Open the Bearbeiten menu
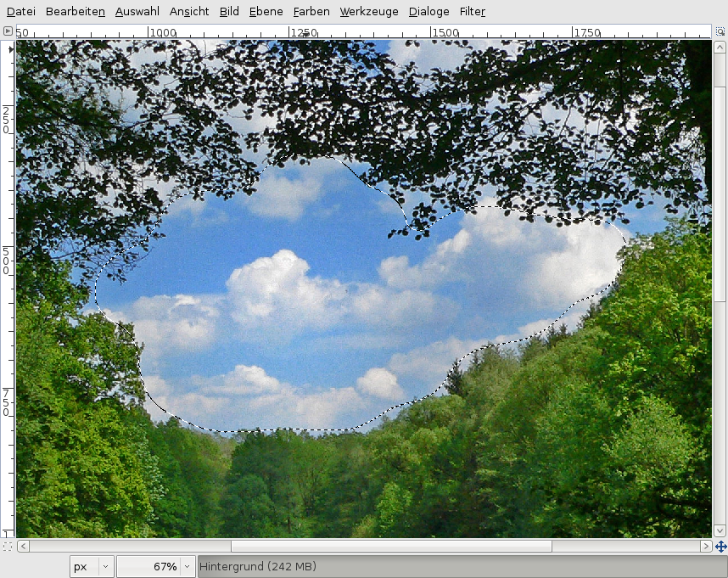This screenshot has width=728, height=578. click(x=76, y=11)
